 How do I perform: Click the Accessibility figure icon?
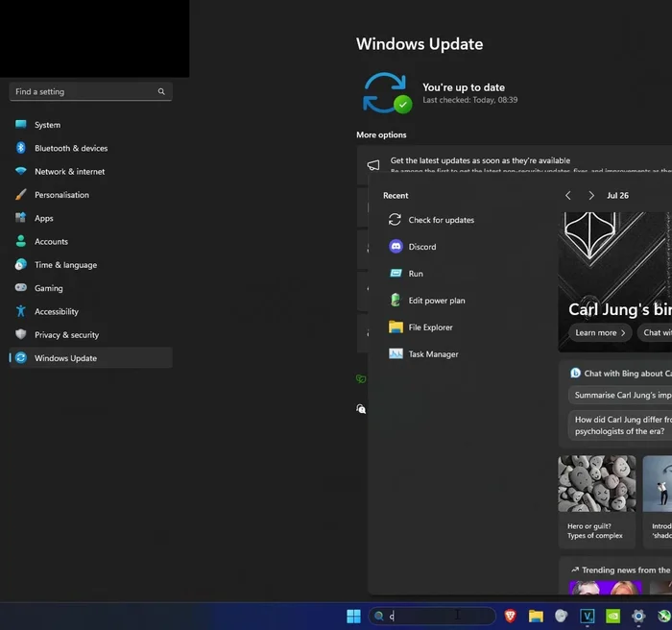pos(20,311)
